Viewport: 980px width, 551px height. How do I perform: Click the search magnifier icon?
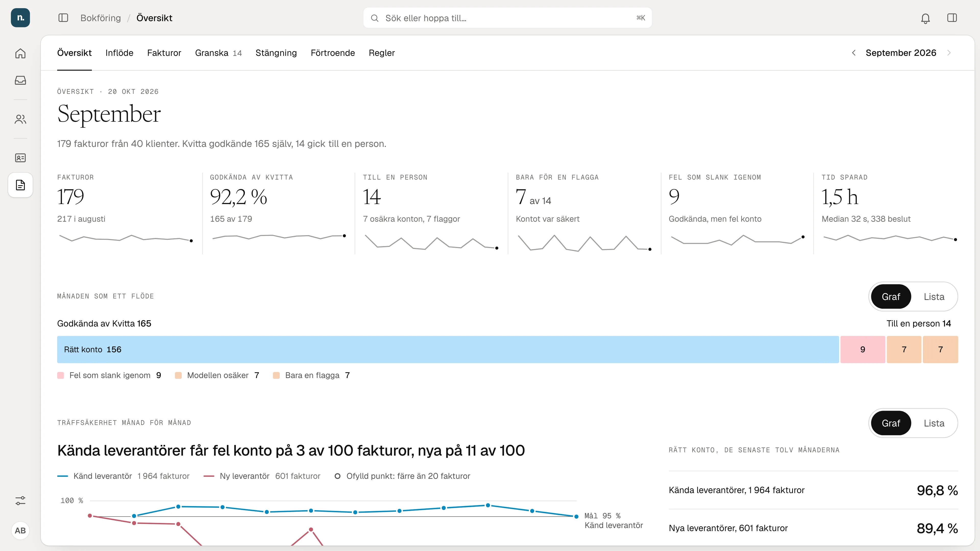[374, 18]
